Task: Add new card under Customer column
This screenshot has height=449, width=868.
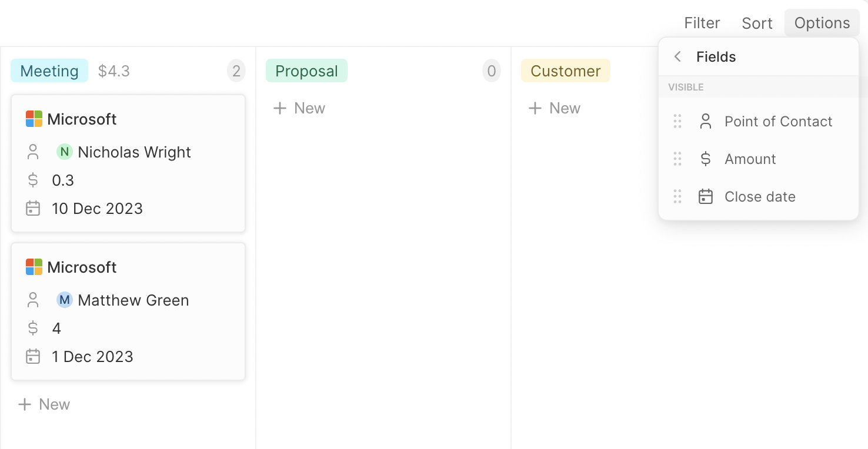Action: (x=555, y=108)
